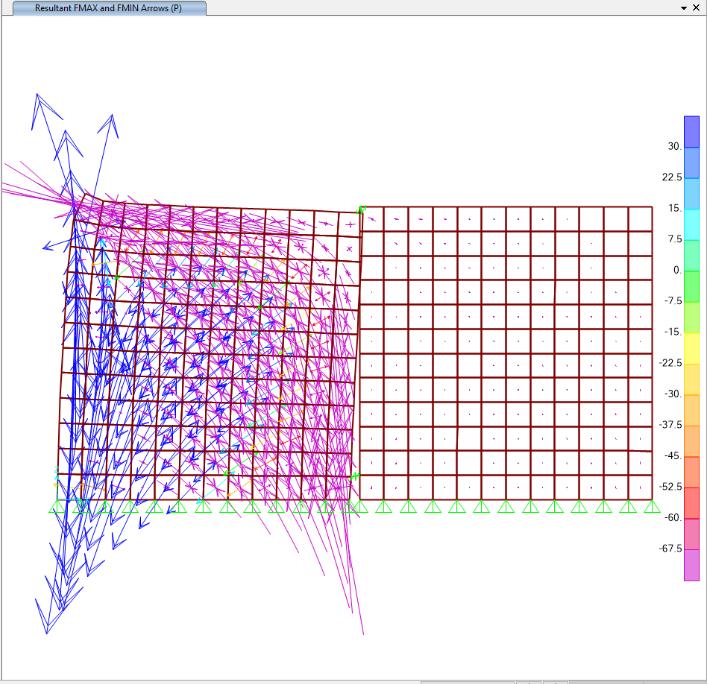Click the legend value 22.5
This screenshot has height=684, width=707.
point(672,177)
